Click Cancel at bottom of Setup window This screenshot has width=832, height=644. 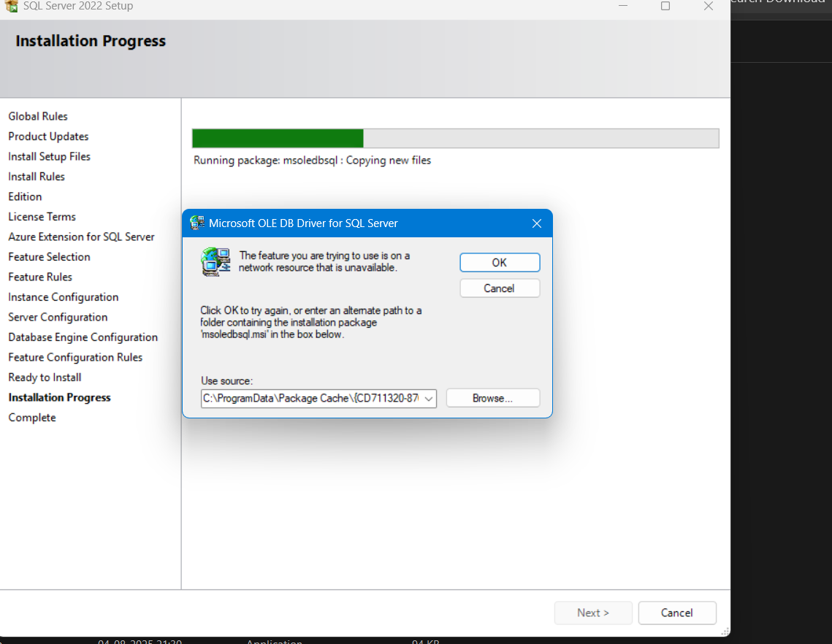click(676, 613)
